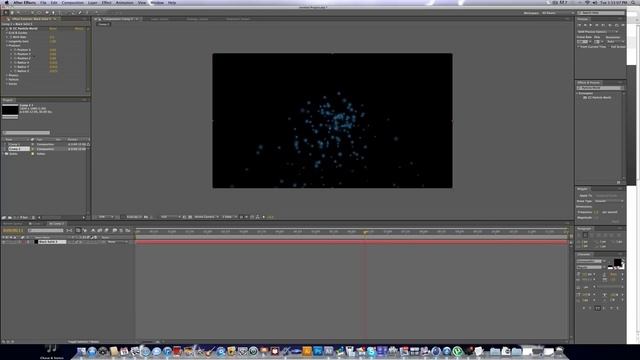The width and height of the screenshot is (640, 360).
Task: Toggle video visibility of Black Solid 2 layer
Action: click(x=4, y=242)
